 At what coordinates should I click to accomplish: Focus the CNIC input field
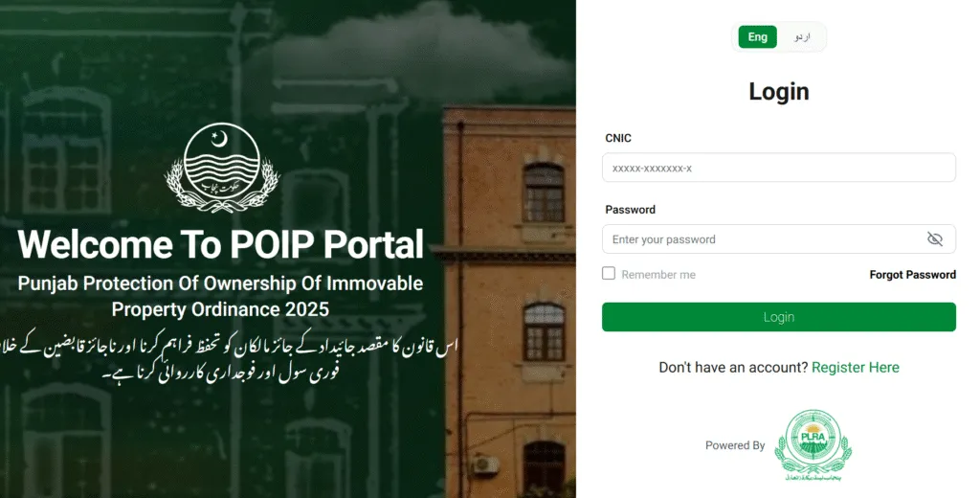click(779, 168)
